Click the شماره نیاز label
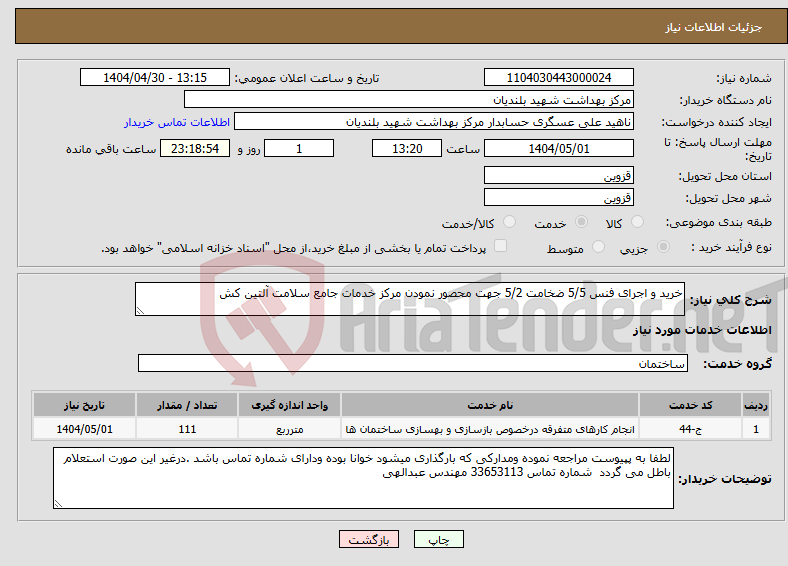The height and width of the screenshot is (566, 788). point(744,78)
